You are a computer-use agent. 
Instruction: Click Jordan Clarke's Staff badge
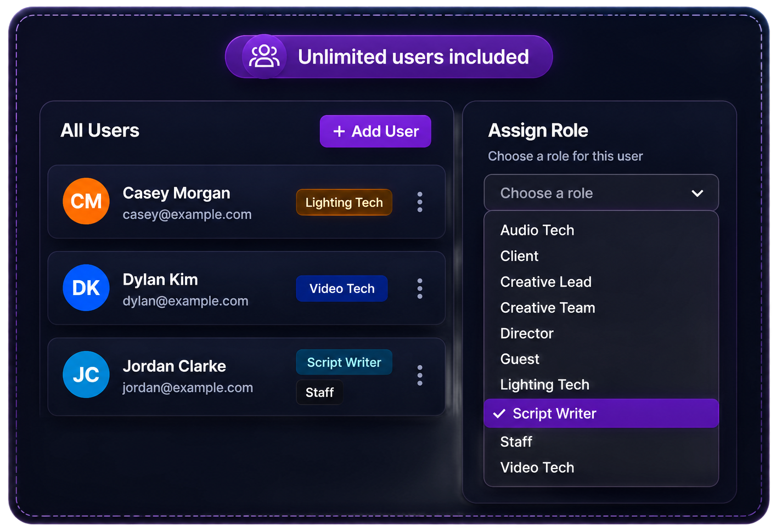[x=319, y=393]
